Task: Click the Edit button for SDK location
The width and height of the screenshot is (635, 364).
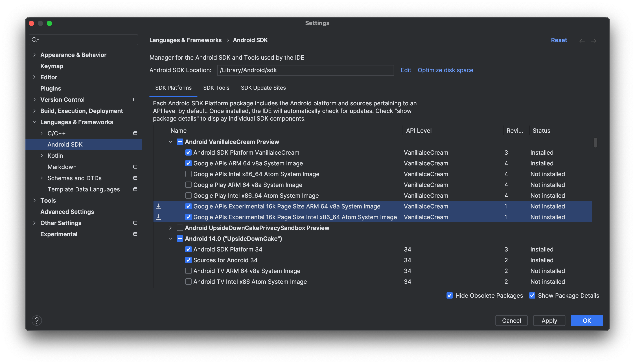Action: pyautogui.click(x=406, y=70)
